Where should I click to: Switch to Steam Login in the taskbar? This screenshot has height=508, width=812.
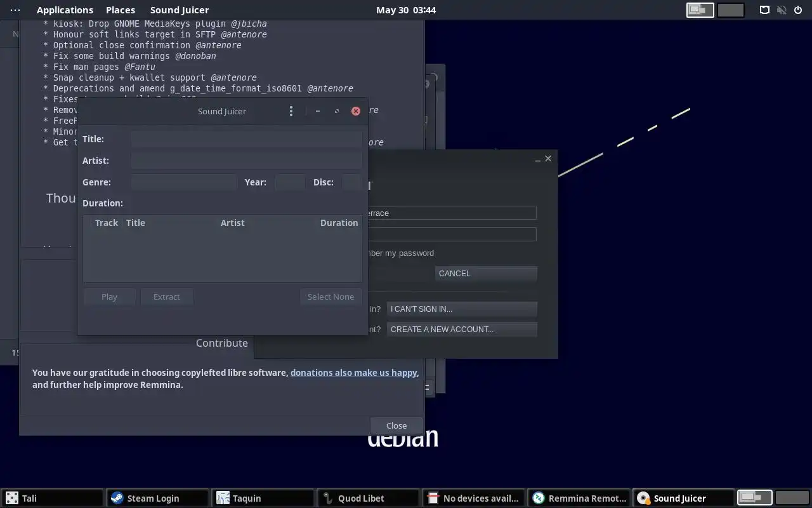[x=158, y=498]
